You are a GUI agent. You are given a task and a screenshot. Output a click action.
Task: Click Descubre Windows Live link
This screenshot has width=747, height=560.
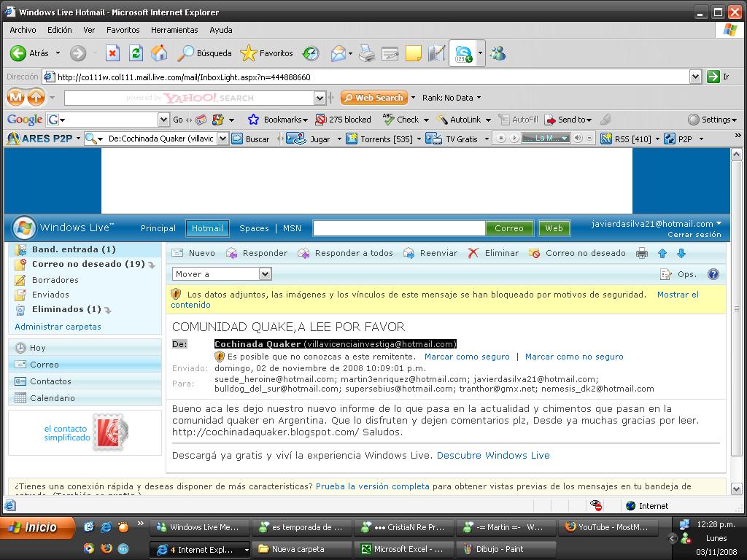[x=493, y=455]
